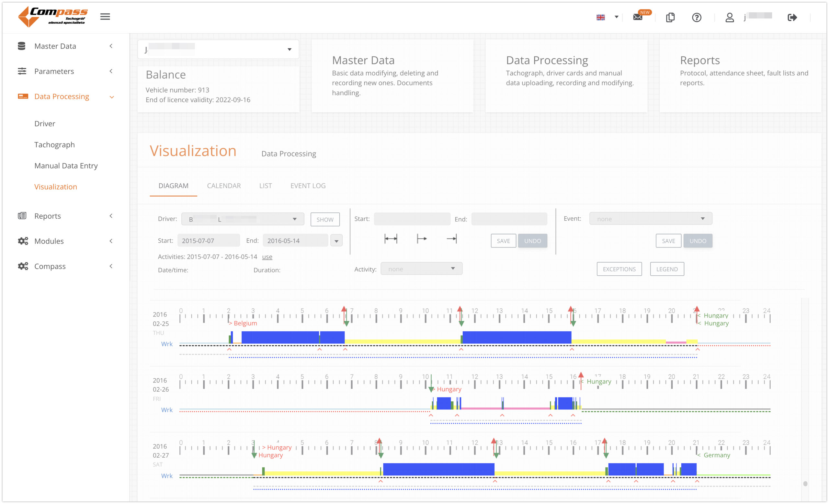Select the arrow-to-end icon
This screenshot has width=829, height=504.
click(451, 239)
